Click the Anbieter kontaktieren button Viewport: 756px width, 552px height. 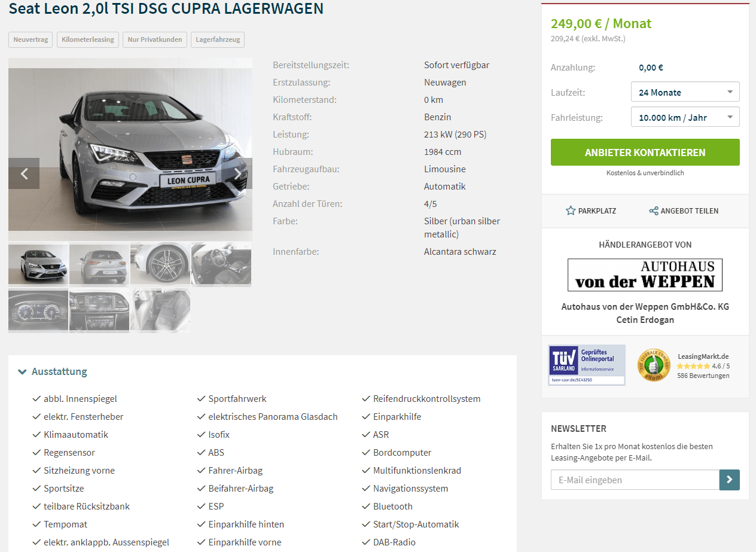[645, 153]
